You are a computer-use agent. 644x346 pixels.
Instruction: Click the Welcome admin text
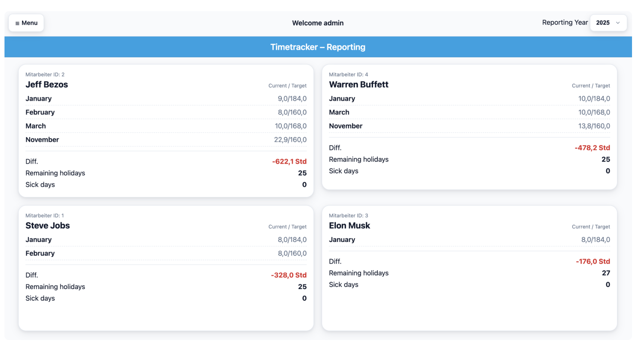318,23
